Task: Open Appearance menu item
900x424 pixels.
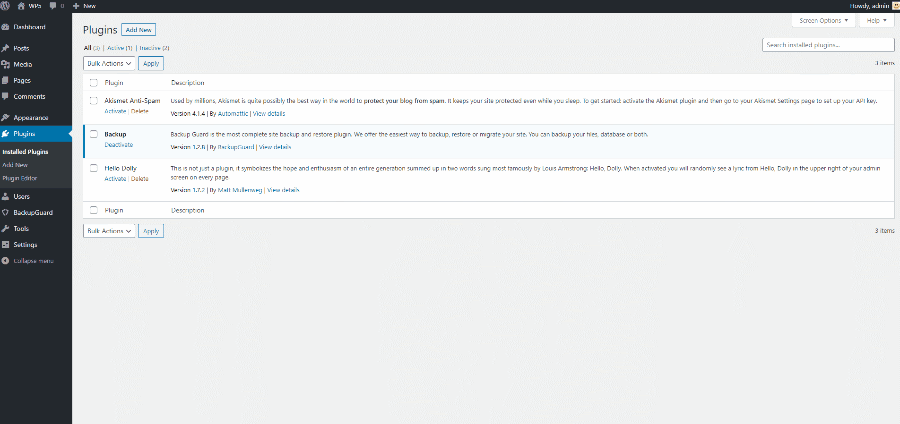Action: point(31,118)
